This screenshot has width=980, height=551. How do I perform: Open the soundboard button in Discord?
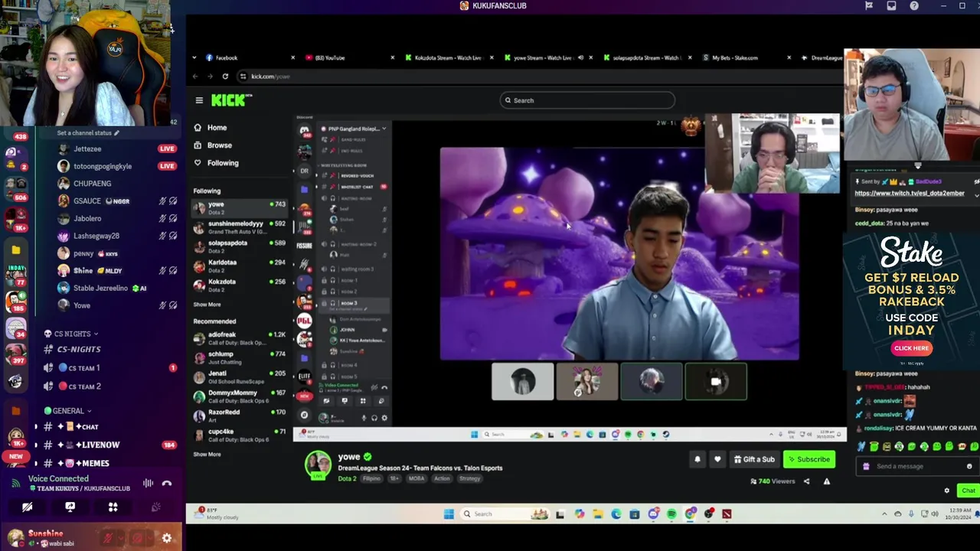tap(155, 507)
